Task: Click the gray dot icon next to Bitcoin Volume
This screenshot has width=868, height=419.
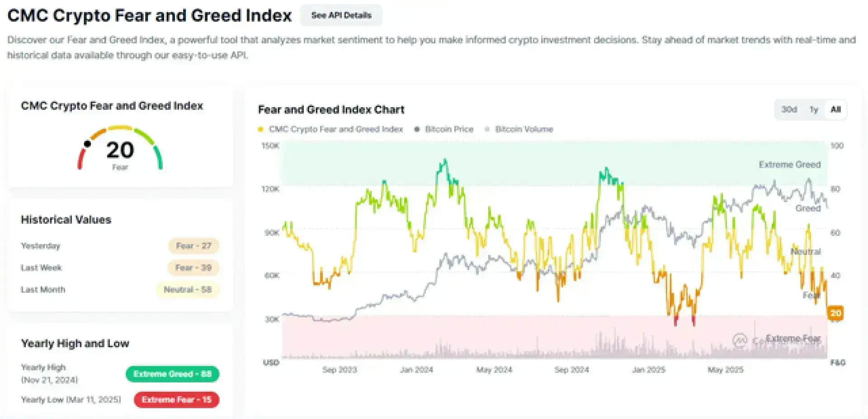Action: pos(487,129)
